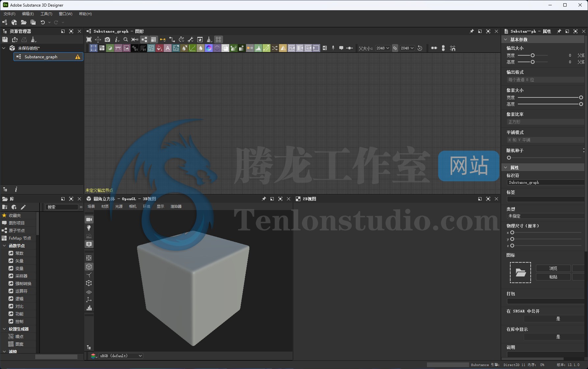Image resolution: width=588 pixels, height=369 pixels.
Task: Add a Pin to the graph
Action: point(333,48)
